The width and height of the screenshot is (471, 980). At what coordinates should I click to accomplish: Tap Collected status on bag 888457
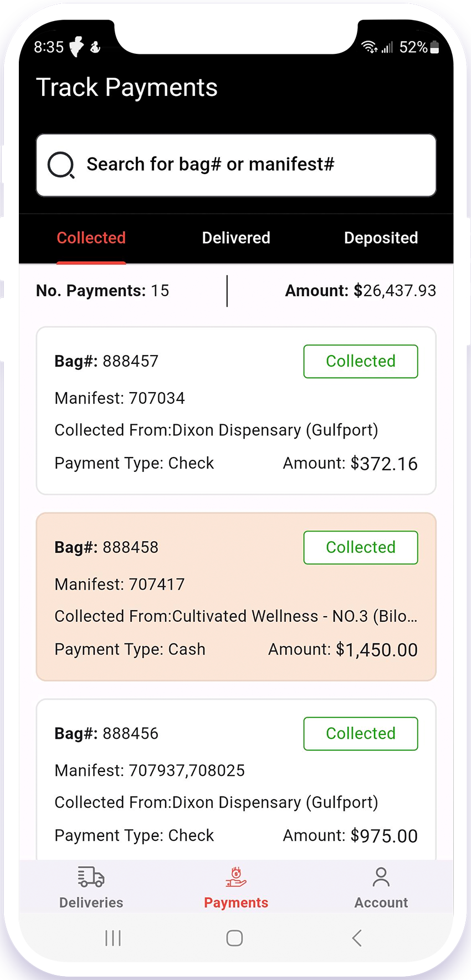[x=361, y=362]
